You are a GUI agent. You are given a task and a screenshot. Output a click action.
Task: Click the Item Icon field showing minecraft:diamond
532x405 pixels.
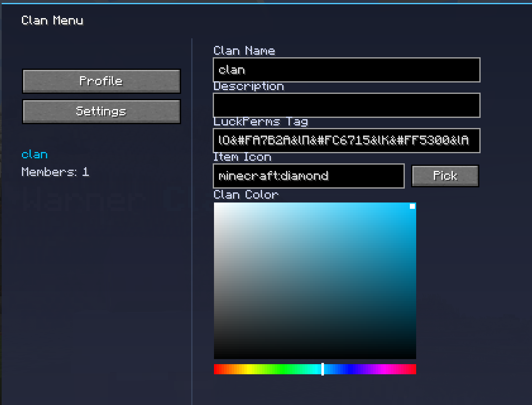coord(309,176)
